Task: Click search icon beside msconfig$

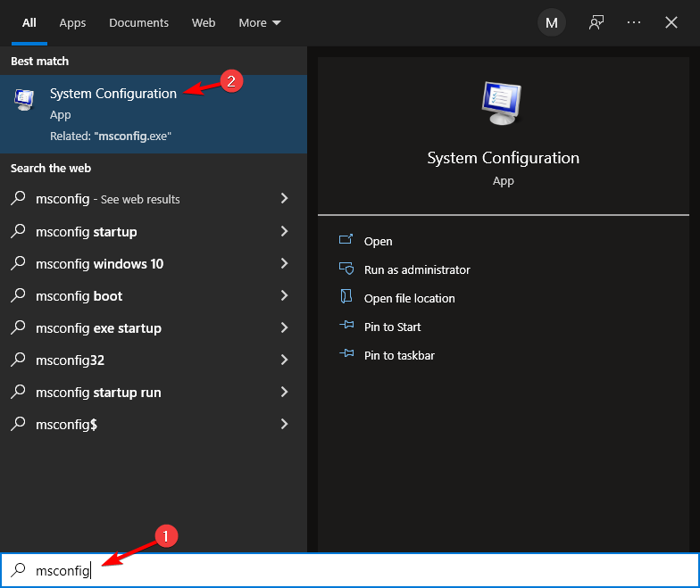Action: (x=18, y=424)
